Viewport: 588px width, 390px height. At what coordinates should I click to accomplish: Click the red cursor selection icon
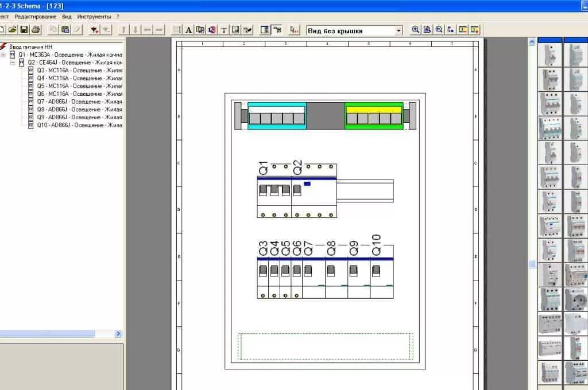point(295,30)
